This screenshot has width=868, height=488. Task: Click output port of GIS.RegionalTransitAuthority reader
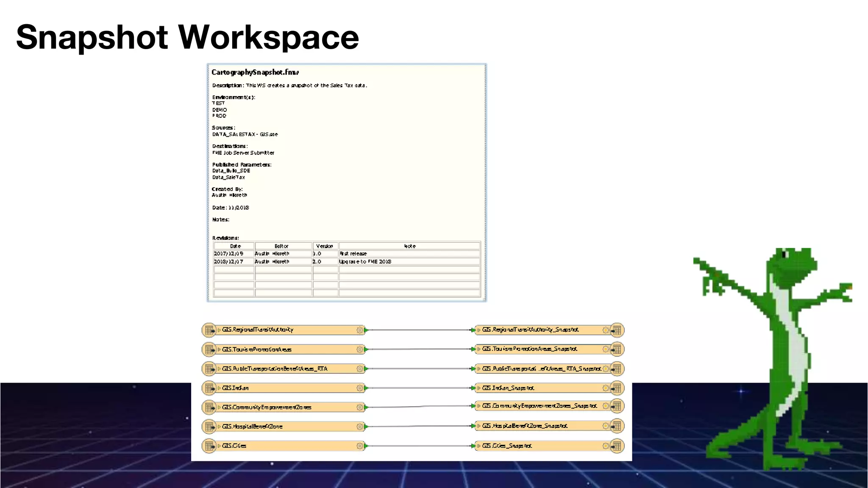click(x=366, y=330)
